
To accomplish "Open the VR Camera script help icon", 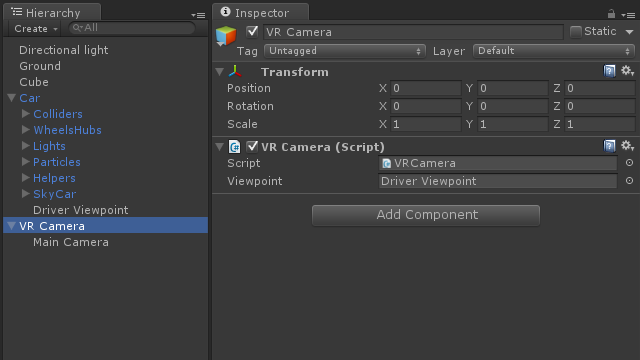I will tap(609, 146).
